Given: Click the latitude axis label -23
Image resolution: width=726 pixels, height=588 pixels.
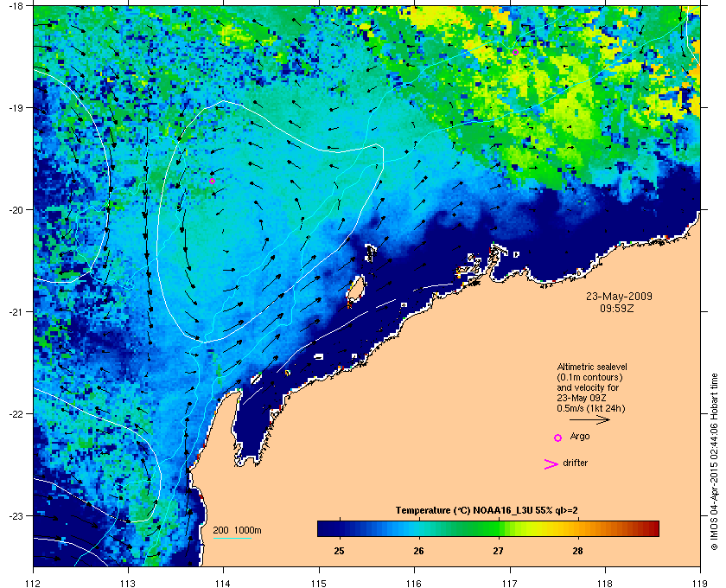Looking at the screenshot, I should click(16, 515).
